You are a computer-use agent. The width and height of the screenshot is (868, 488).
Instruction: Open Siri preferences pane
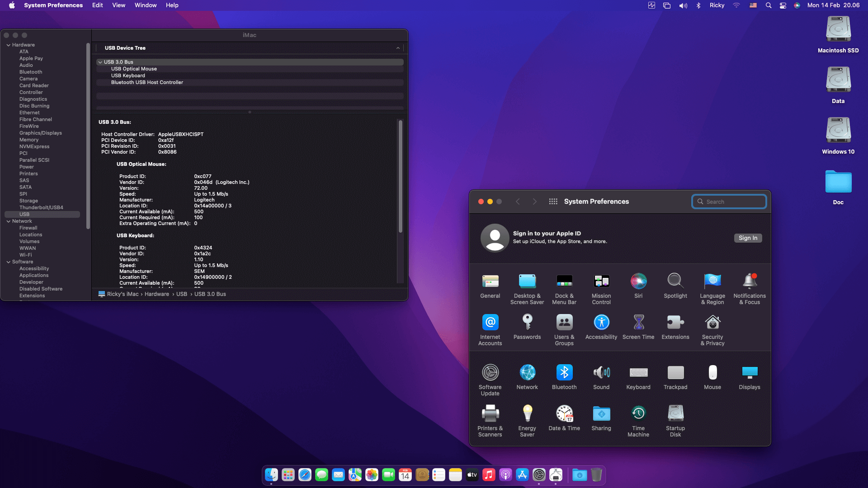tap(638, 286)
